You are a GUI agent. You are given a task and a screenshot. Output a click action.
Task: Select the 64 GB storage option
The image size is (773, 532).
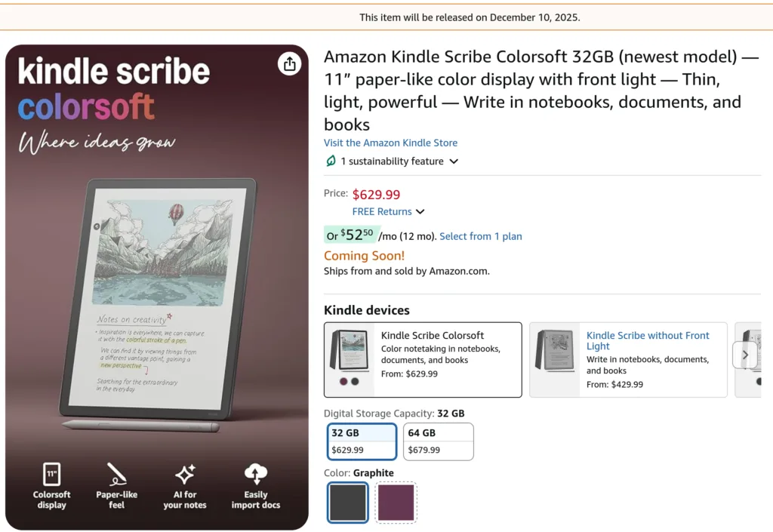(x=439, y=441)
